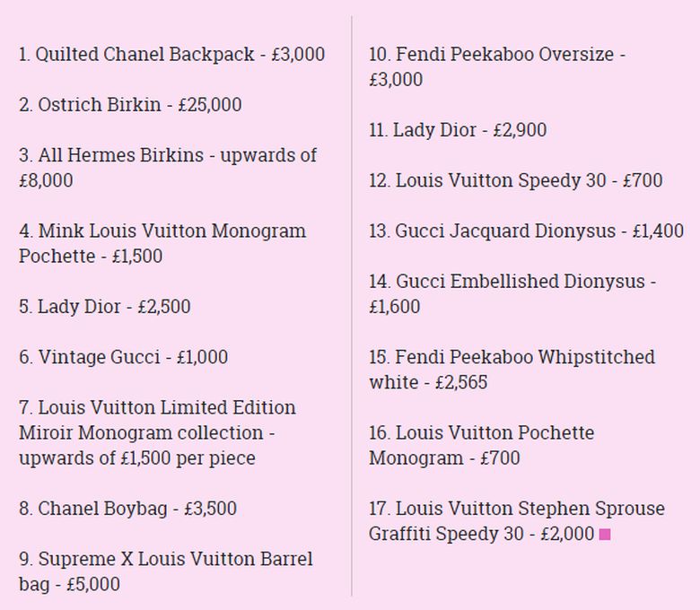The width and height of the screenshot is (700, 610).
Task: Click the Mink Louis Vuitton Monogram Pochette text
Action: tap(162, 244)
